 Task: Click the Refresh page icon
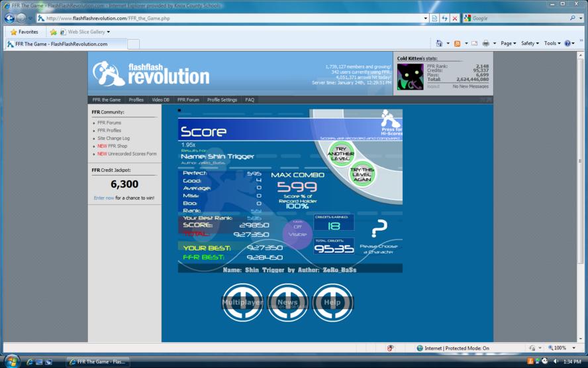[445, 18]
